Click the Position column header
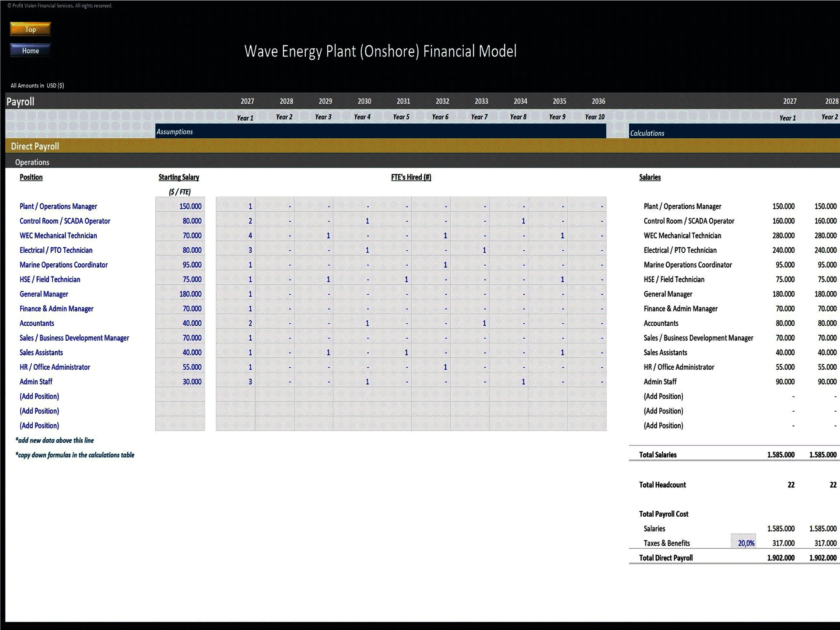This screenshot has width=840, height=630. [x=31, y=177]
